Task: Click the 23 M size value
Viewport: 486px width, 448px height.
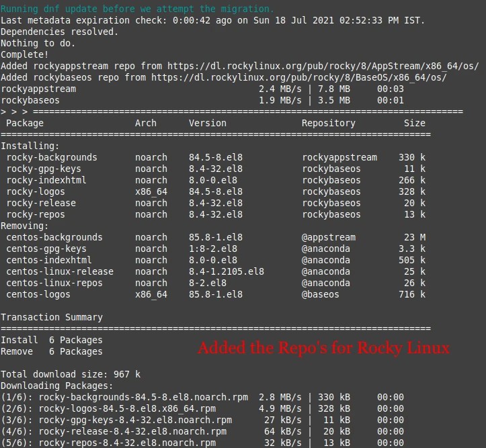Action: (415, 238)
